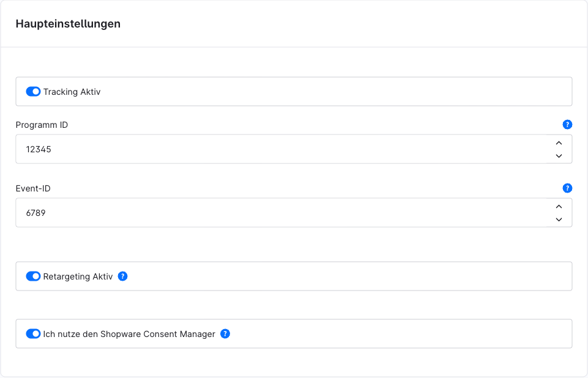Decrease the Programm ID value with down arrow

tap(559, 155)
